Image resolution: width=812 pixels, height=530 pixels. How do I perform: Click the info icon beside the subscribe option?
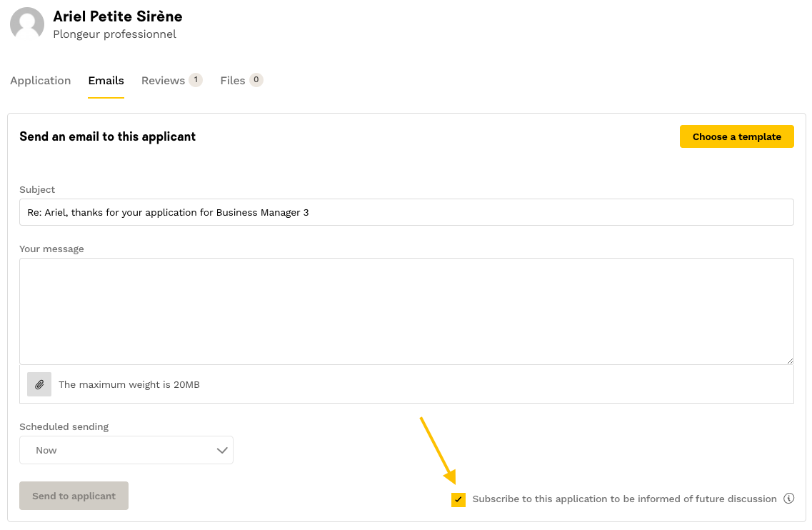pyautogui.click(x=788, y=499)
